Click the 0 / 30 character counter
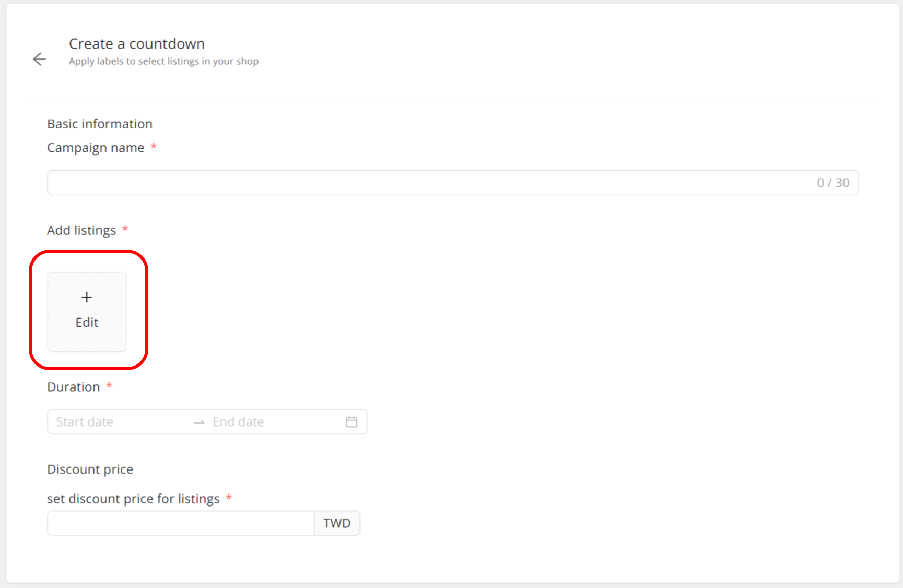Viewport: 903px width, 588px height. click(833, 183)
